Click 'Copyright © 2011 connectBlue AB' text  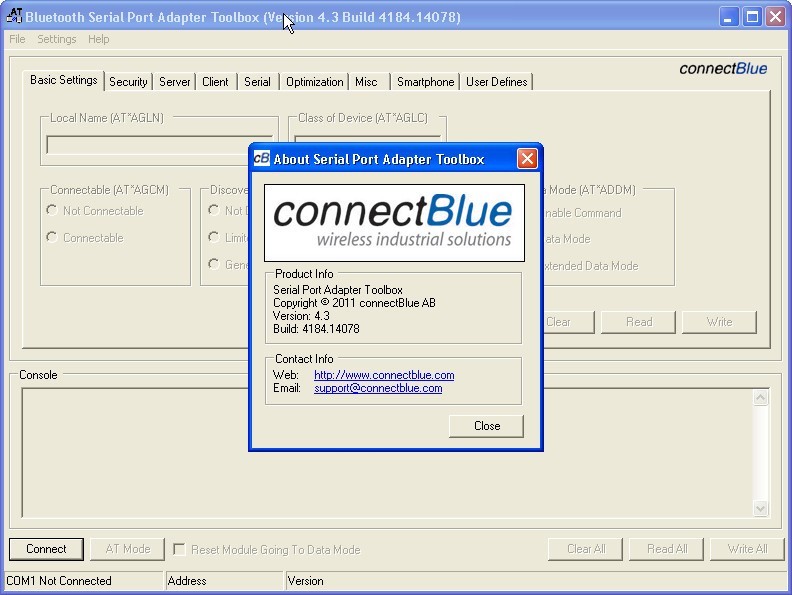354,303
